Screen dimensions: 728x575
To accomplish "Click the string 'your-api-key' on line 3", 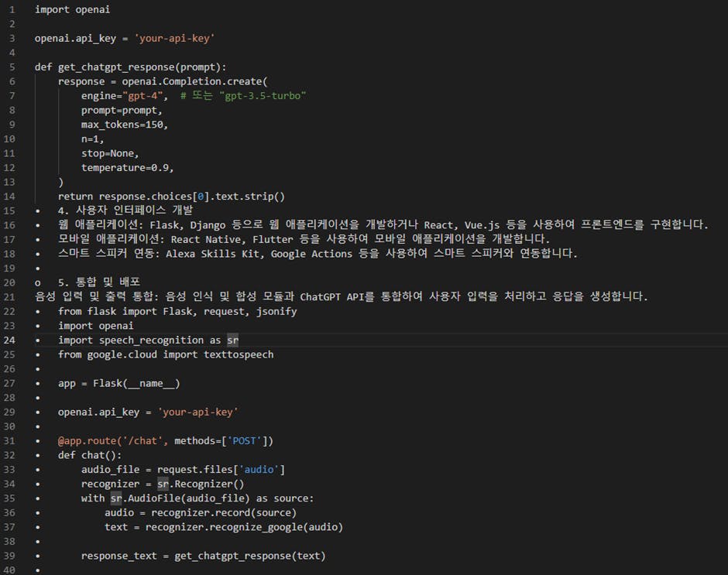I will point(174,39).
